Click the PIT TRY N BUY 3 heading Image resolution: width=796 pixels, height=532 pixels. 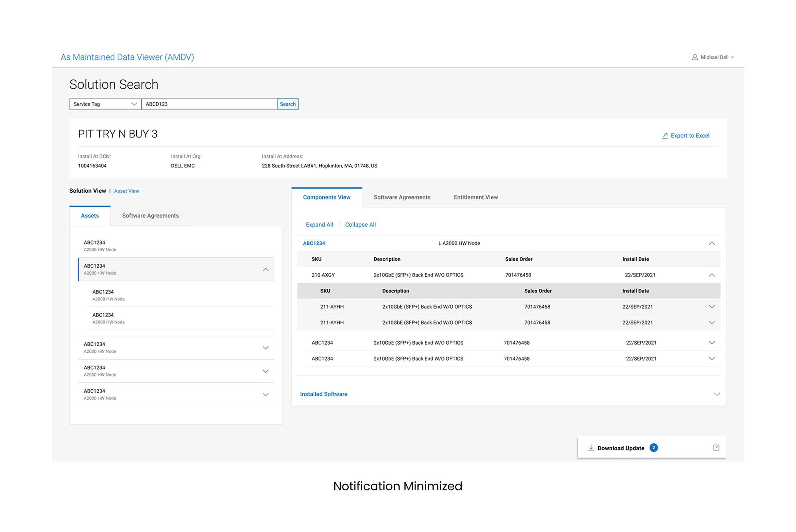coord(118,134)
